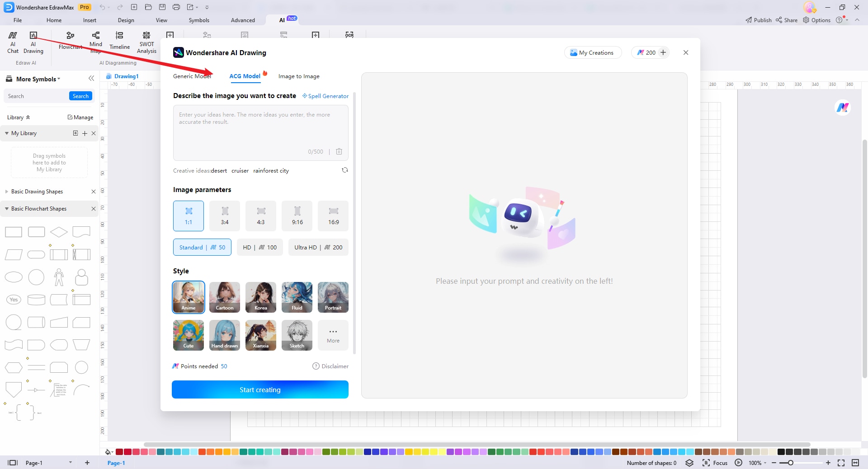Open the More Symbols dropdown

[38, 79]
